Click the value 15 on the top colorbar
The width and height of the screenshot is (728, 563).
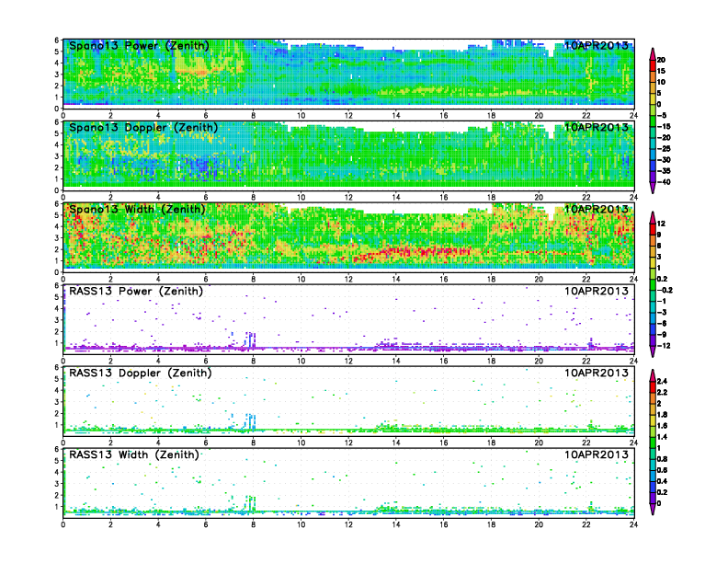coord(661,71)
